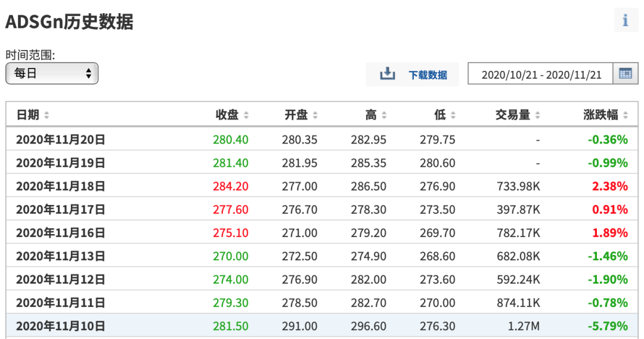This screenshot has width=644, height=339.
Task: Sort by 高 column sort arrows
Action: click(x=384, y=115)
